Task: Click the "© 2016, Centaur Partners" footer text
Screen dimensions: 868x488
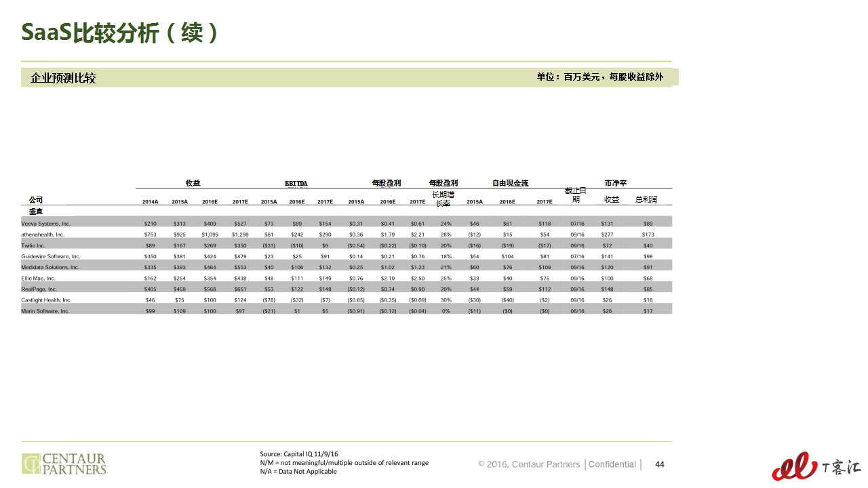Action: pyautogui.click(x=529, y=464)
